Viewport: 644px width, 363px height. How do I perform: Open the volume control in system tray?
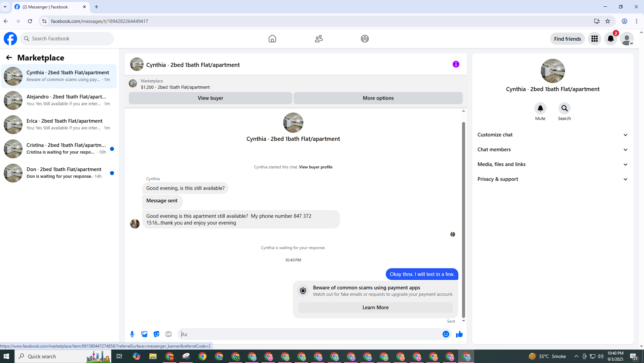point(601,356)
